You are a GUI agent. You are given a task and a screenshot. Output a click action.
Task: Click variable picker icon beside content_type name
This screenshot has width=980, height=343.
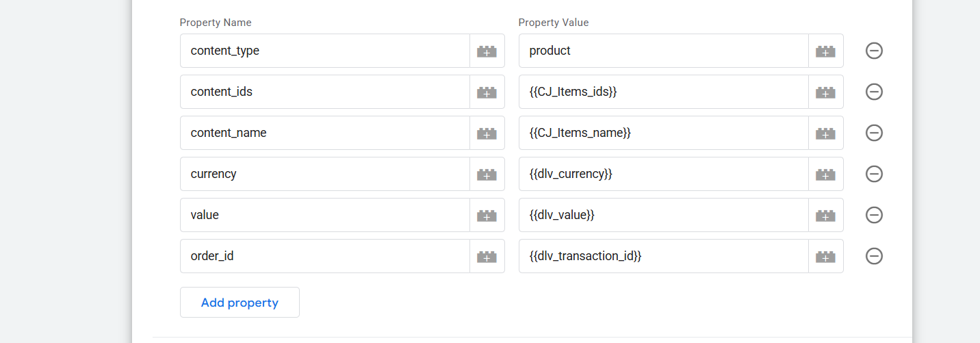pos(487,51)
